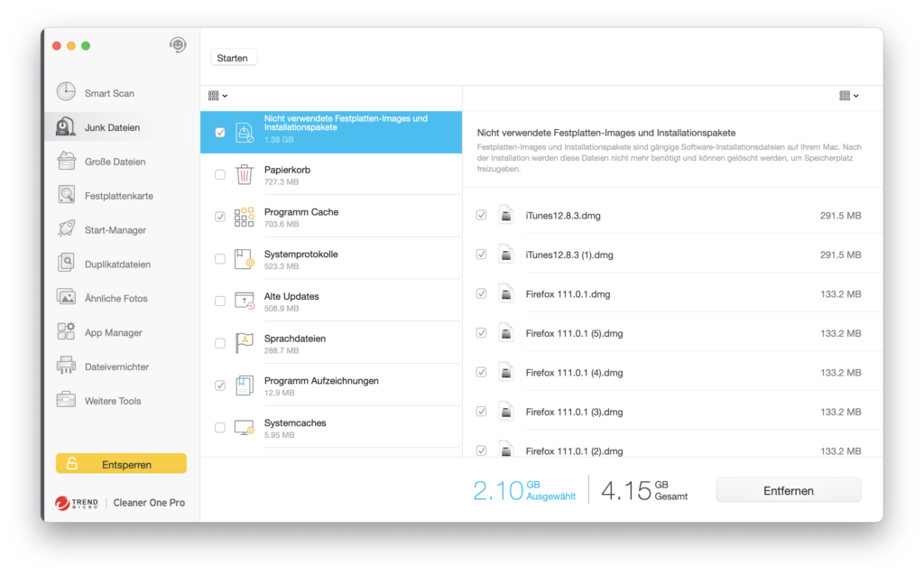Check the Papierkorb checkbox
The image size is (924, 576).
pyautogui.click(x=220, y=175)
